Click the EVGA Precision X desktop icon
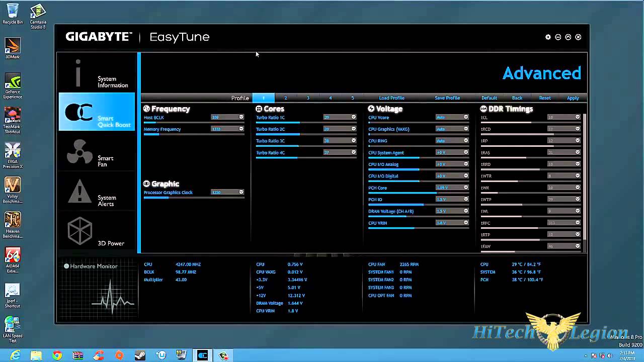Image resolution: width=644 pixels, height=362 pixels. pos(13,156)
